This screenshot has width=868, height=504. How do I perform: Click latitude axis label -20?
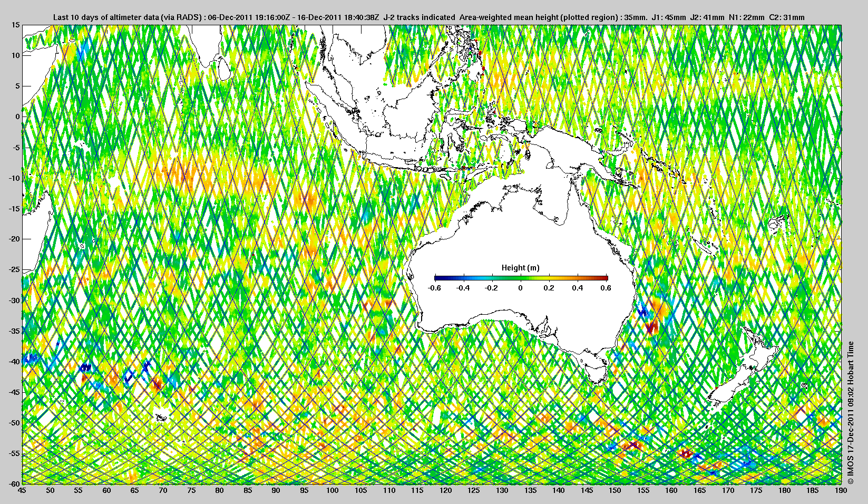[14, 239]
